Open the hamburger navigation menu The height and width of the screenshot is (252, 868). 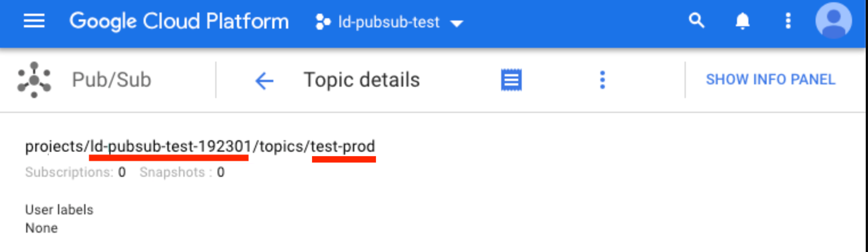point(34,22)
